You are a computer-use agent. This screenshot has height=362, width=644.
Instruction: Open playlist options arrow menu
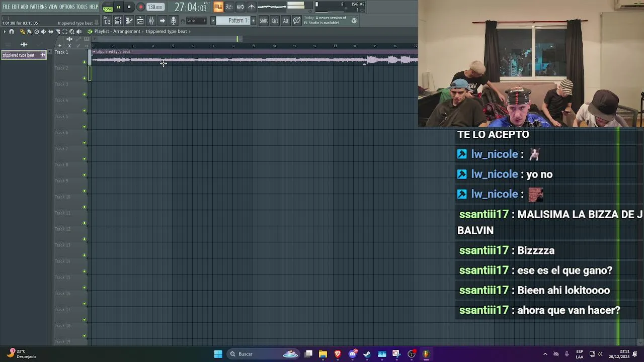click(5, 32)
